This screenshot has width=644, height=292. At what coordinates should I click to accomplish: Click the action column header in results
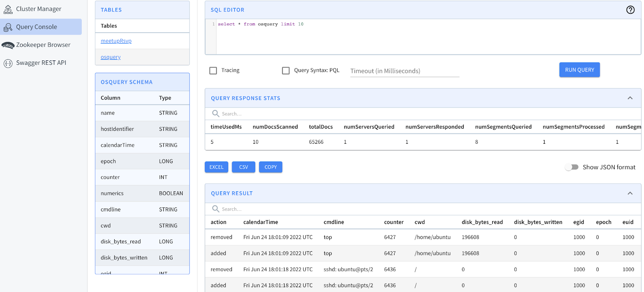click(x=219, y=222)
